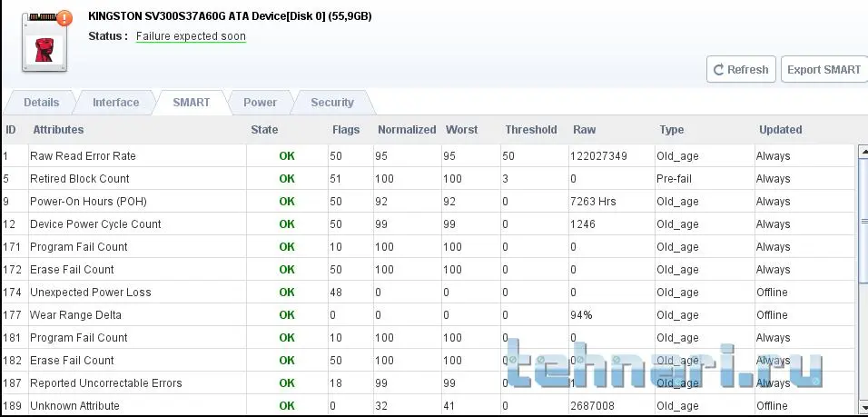Select Program Fail Count row ID 171
Viewport: 868px width, 417px height.
point(429,247)
